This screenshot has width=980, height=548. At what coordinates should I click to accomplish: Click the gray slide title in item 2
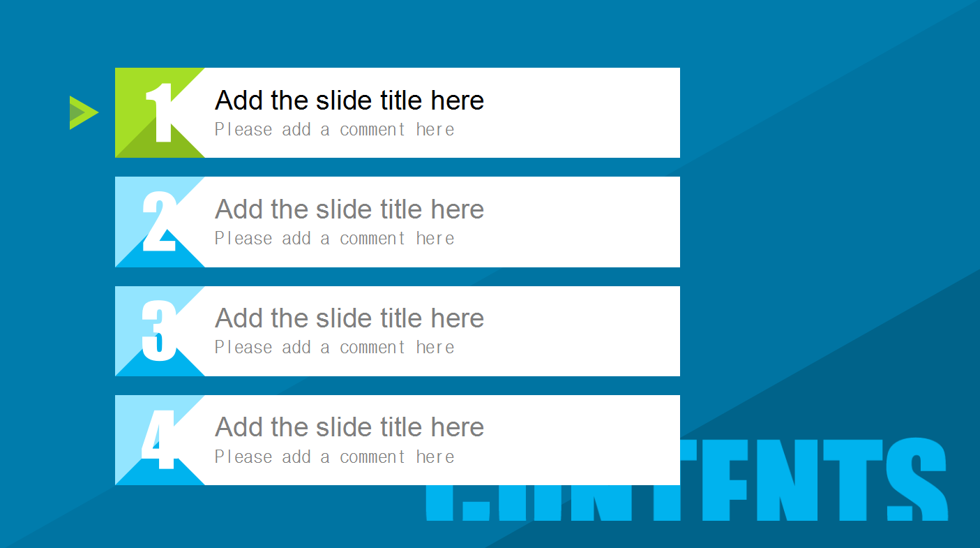[349, 209]
